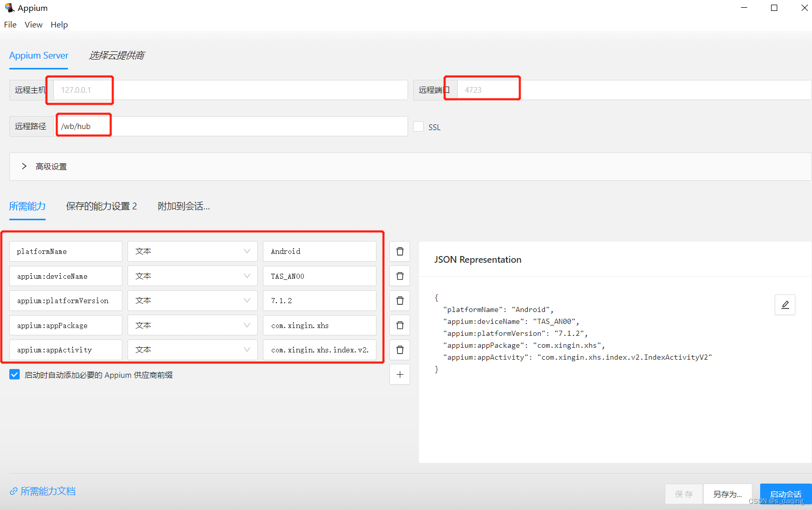Switch to the Appium Server tab
Image resolution: width=812 pixels, height=510 pixels.
(39, 55)
